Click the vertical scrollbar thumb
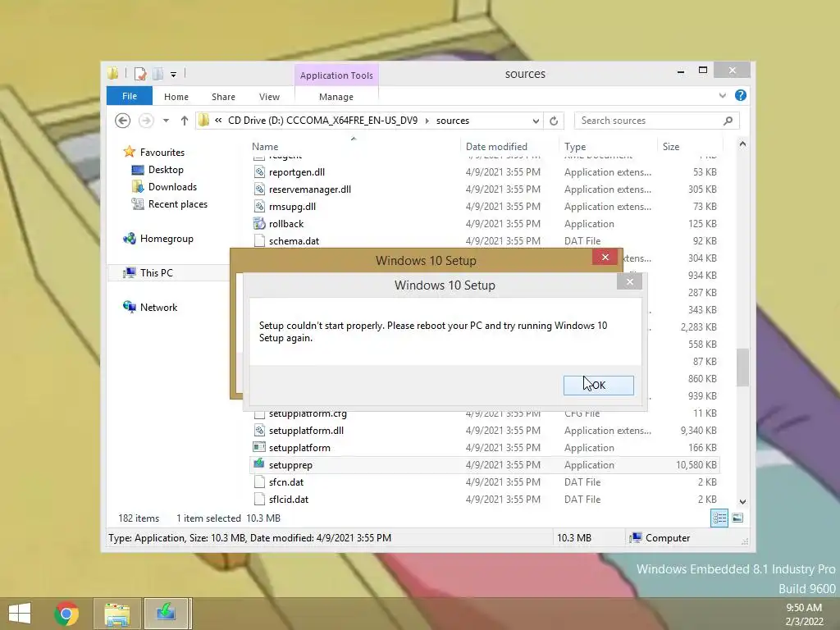The width and height of the screenshot is (840, 630). (742, 367)
